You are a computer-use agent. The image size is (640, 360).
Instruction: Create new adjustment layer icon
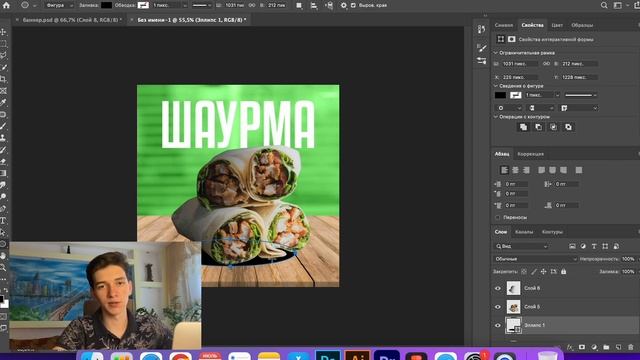pos(594,347)
